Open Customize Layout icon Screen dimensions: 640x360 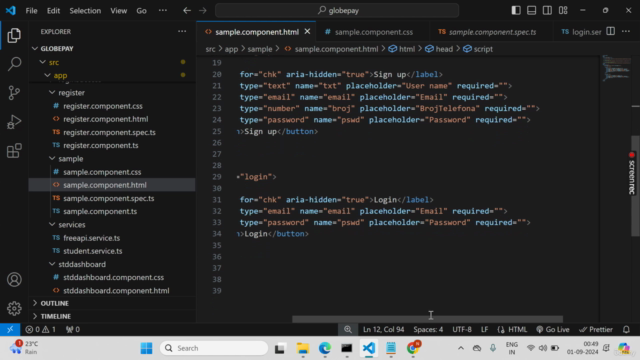tap(563, 11)
